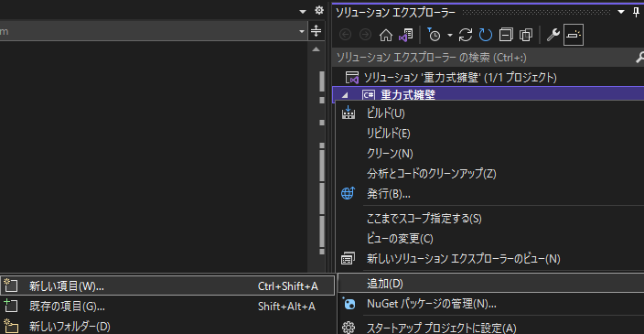
Task: Open 分析とコードのクリーンアップ(Z) submenu
Action: coord(490,173)
